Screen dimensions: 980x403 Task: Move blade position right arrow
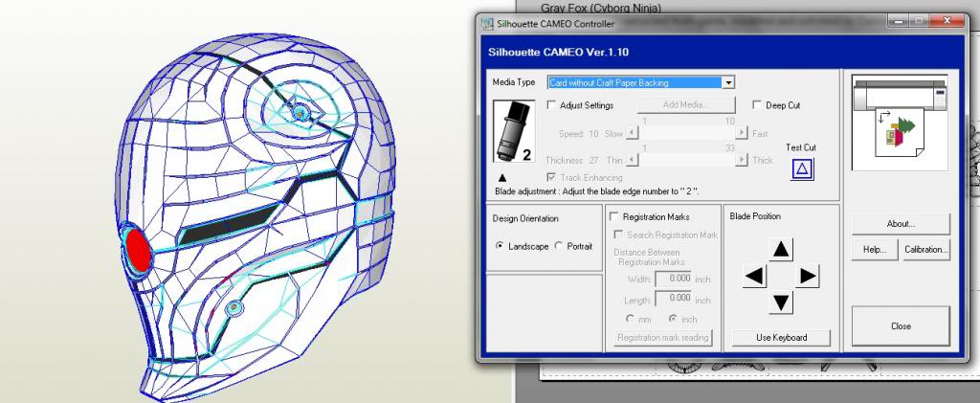[807, 276]
